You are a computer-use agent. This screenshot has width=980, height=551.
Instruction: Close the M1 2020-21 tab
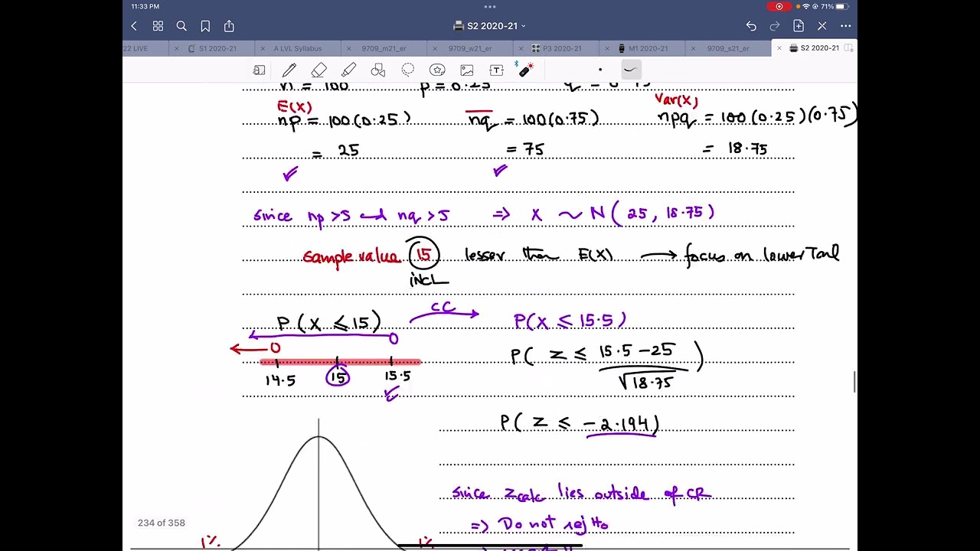[607, 48]
